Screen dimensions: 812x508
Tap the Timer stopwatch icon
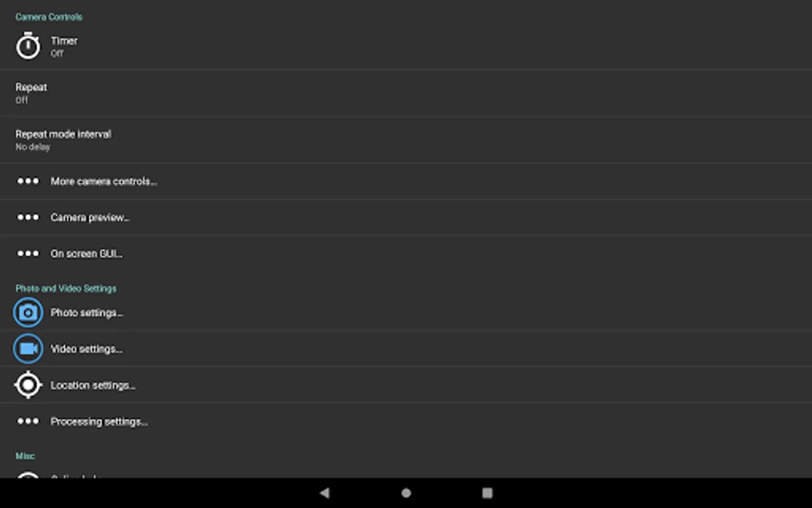(x=28, y=46)
